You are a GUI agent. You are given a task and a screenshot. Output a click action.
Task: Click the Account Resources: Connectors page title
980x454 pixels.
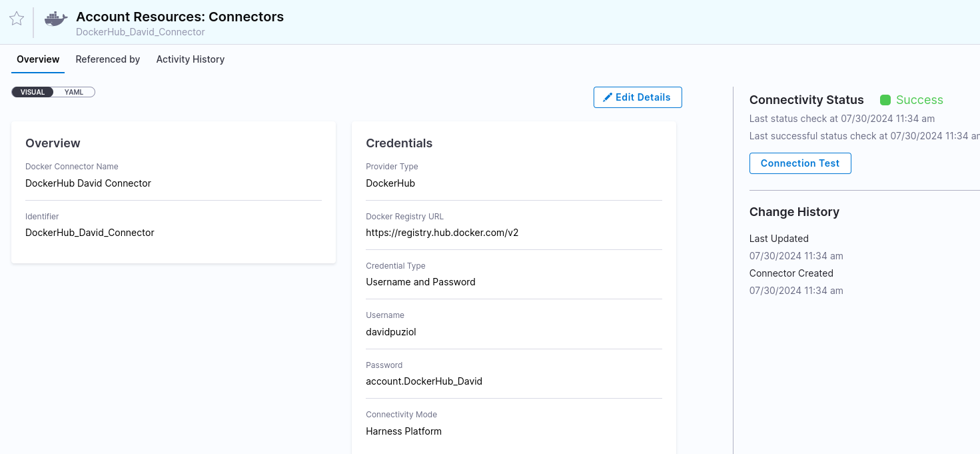pyautogui.click(x=180, y=17)
